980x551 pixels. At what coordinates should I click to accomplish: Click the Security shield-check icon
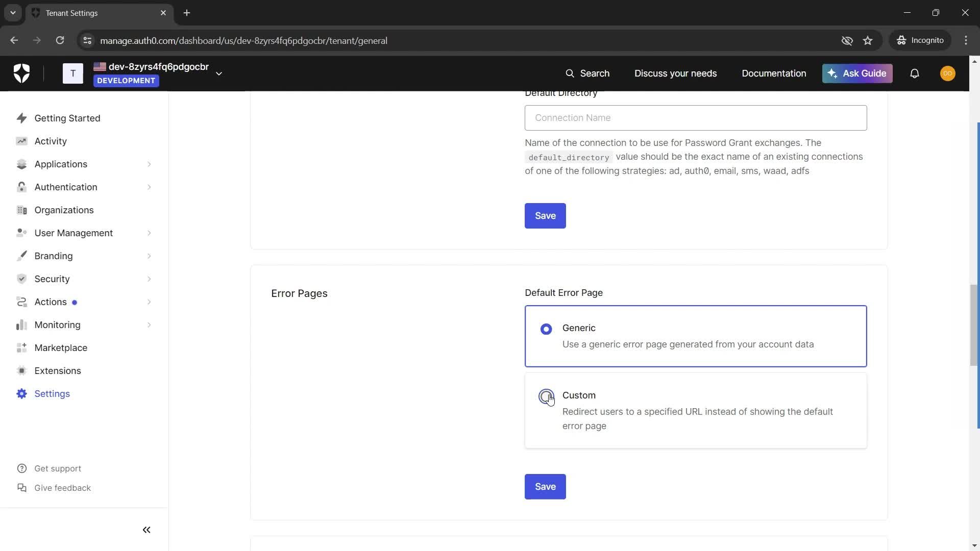point(21,279)
